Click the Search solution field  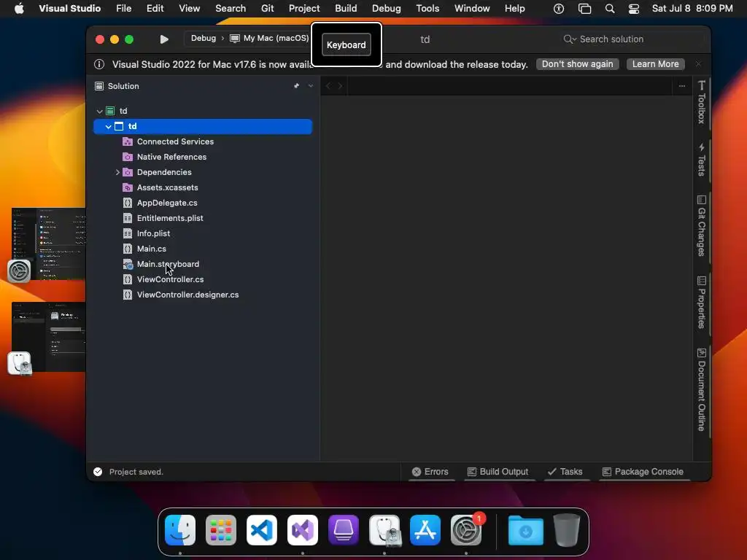tap(611, 39)
